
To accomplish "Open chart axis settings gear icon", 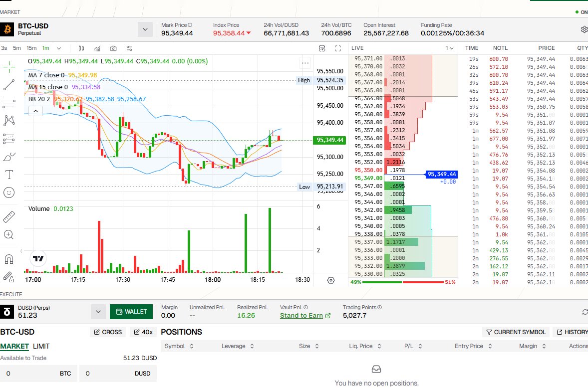I will point(331,280).
